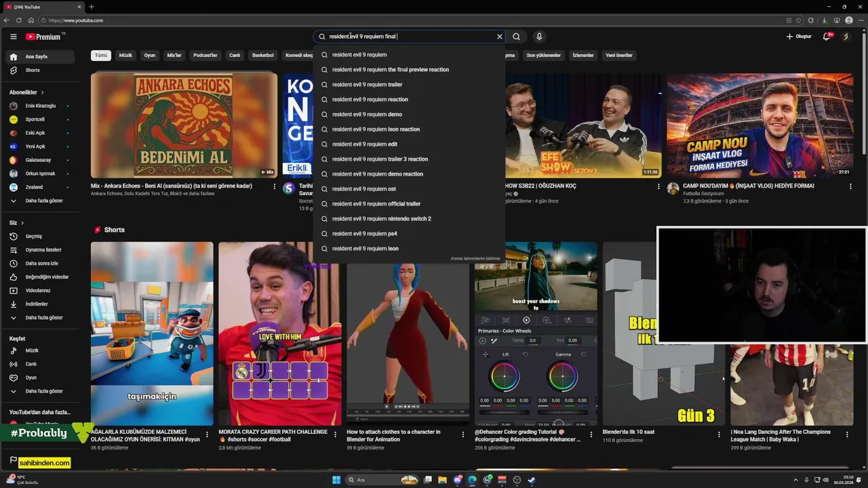The width and height of the screenshot is (868, 488).
Task: Select the Oyun filter chip
Action: 150,56
